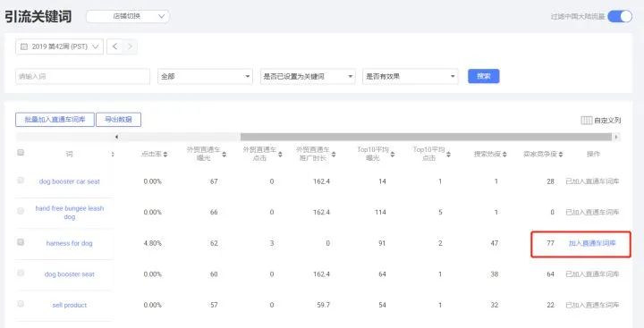Click the 114 Top10 exposure value
The height and width of the screenshot is (328, 644).
380,212
